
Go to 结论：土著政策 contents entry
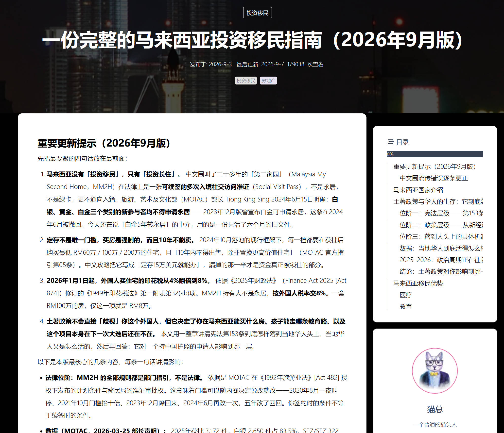point(441,272)
